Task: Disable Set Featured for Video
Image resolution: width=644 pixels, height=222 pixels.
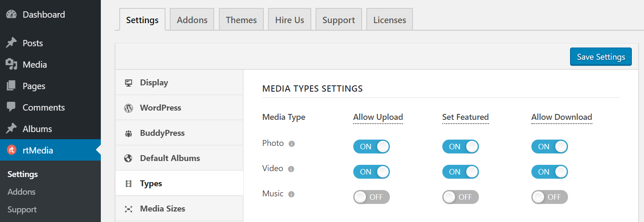Action: click(460, 172)
